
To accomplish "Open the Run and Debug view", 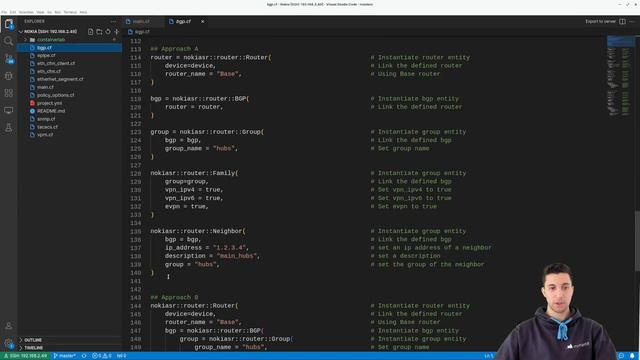I will click(9, 76).
